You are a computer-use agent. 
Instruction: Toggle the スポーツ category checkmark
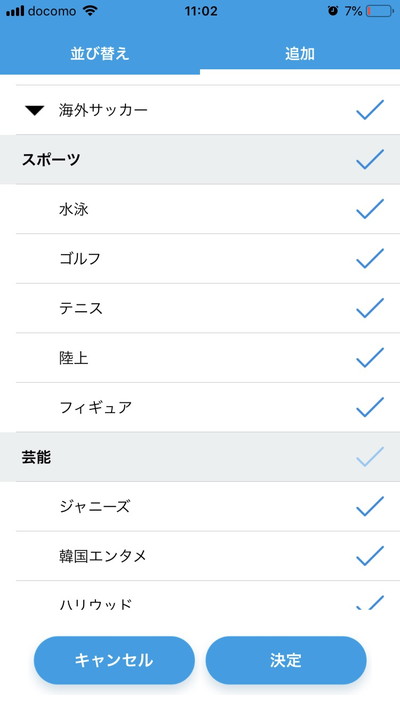[x=370, y=160]
